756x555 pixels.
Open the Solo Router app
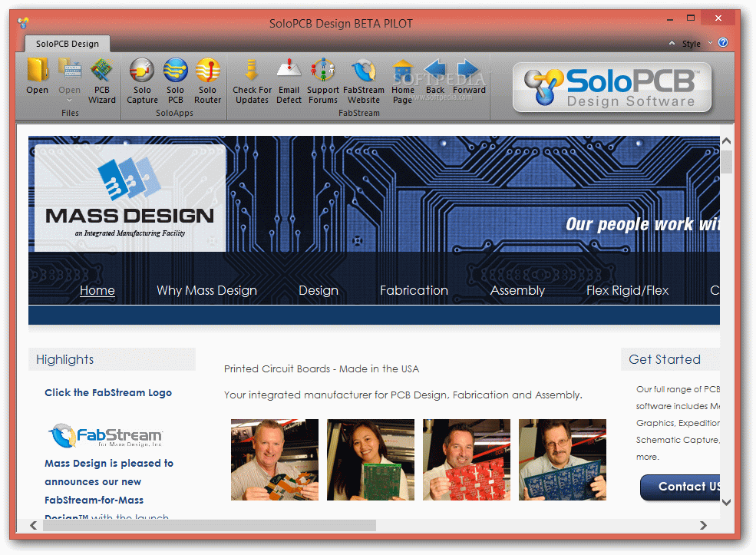208,81
